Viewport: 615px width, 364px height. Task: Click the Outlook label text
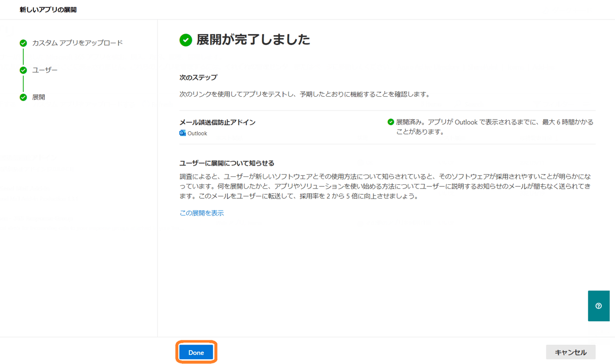[x=197, y=133]
